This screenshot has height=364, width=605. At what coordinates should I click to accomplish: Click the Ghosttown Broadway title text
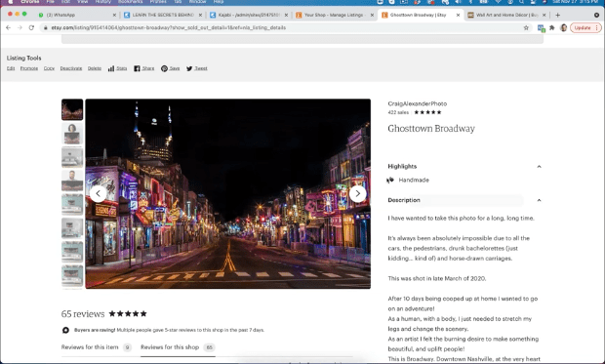pos(431,129)
